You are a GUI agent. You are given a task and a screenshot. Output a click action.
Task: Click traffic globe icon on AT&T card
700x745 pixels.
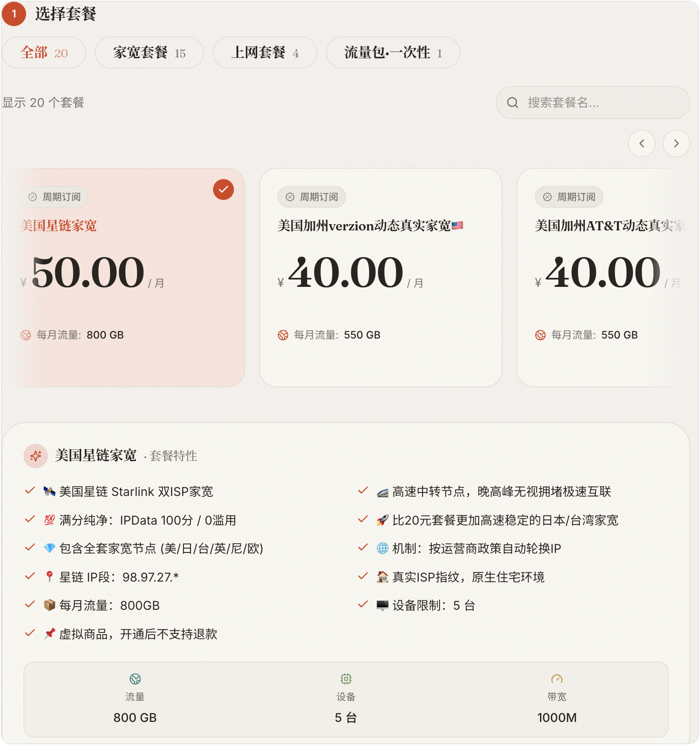point(540,335)
